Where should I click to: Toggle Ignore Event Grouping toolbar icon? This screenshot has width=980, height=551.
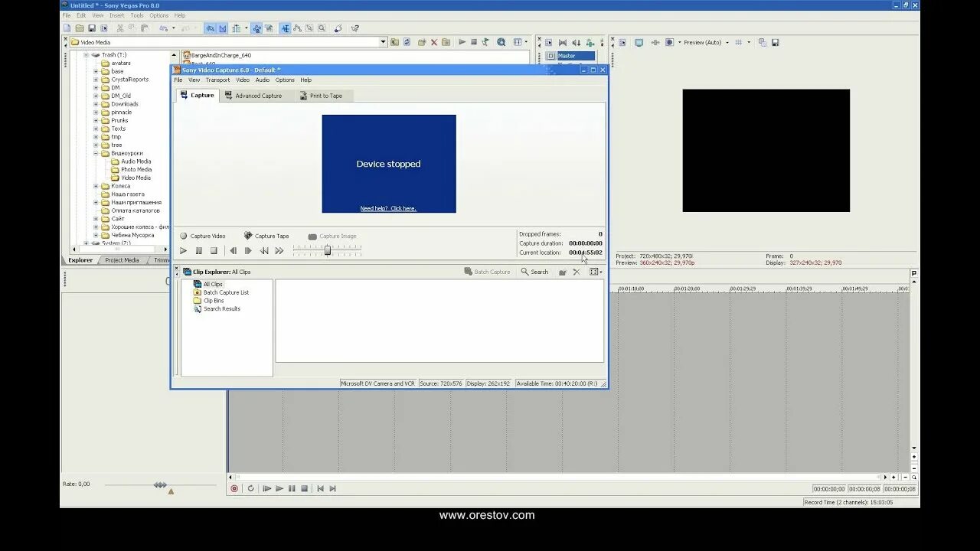[269, 28]
